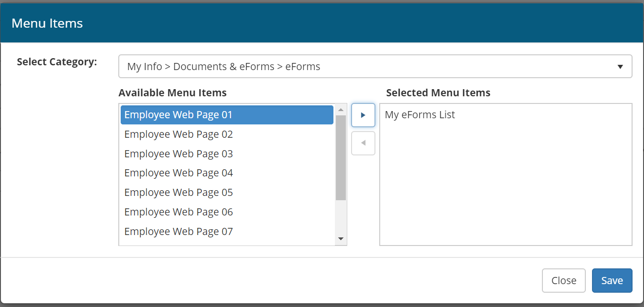
Task: Choose Employee Web Page 03 from list
Action: (179, 154)
